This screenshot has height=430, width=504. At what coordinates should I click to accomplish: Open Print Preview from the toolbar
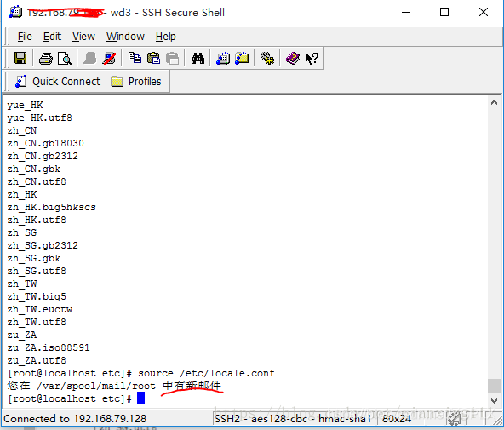click(65, 58)
